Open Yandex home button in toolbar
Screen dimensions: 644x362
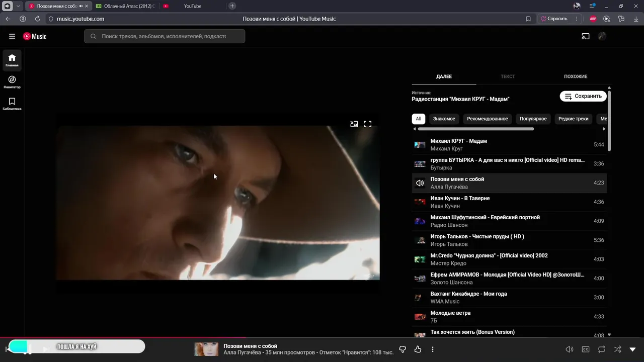point(23,19)
